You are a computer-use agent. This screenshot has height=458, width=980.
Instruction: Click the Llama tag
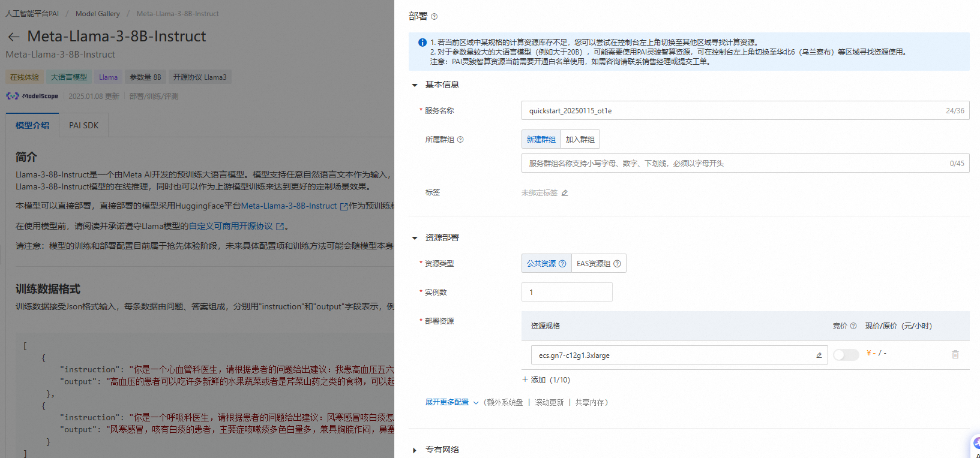(x=109, y=77)
